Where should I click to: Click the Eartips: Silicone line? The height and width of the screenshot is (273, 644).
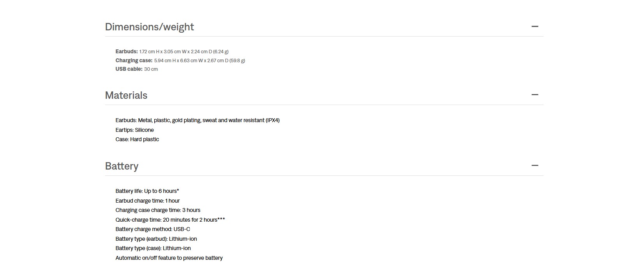pos(134,130)
